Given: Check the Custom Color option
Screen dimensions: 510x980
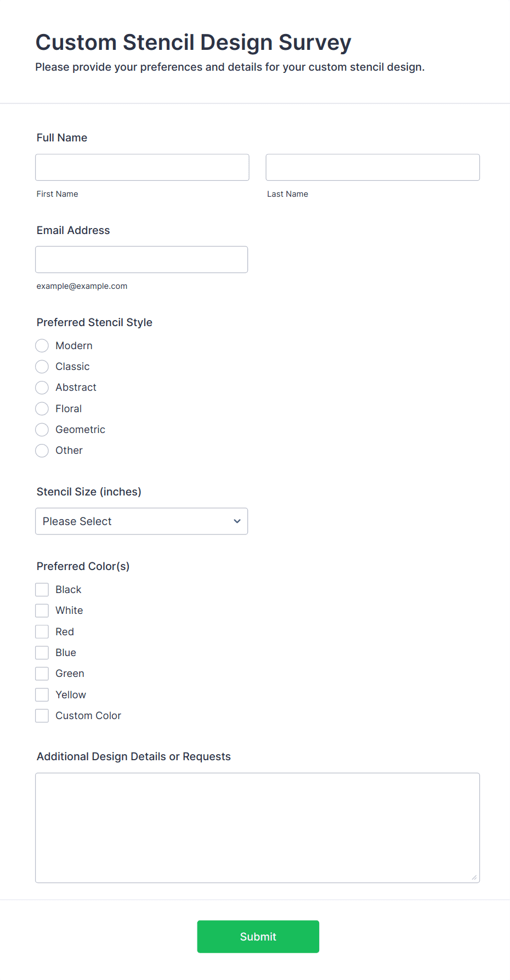Looking at the screenshot, I should click(42, 716).
